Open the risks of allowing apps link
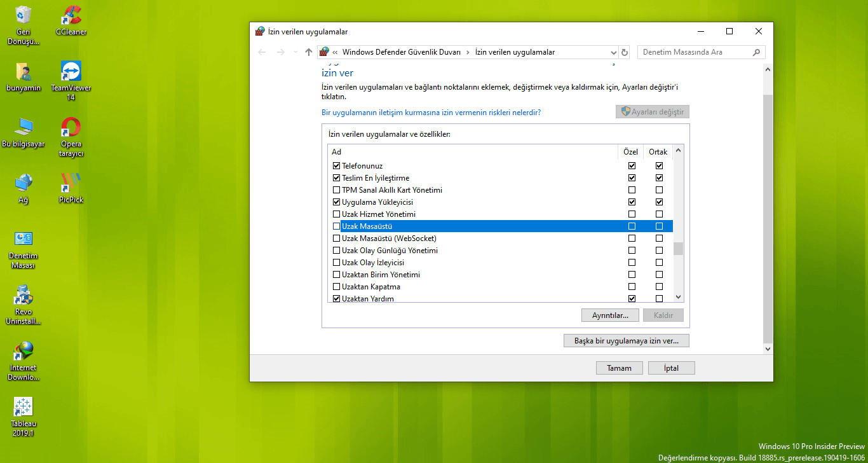Viewport: 868px width, 463px height. click(431, 112)
